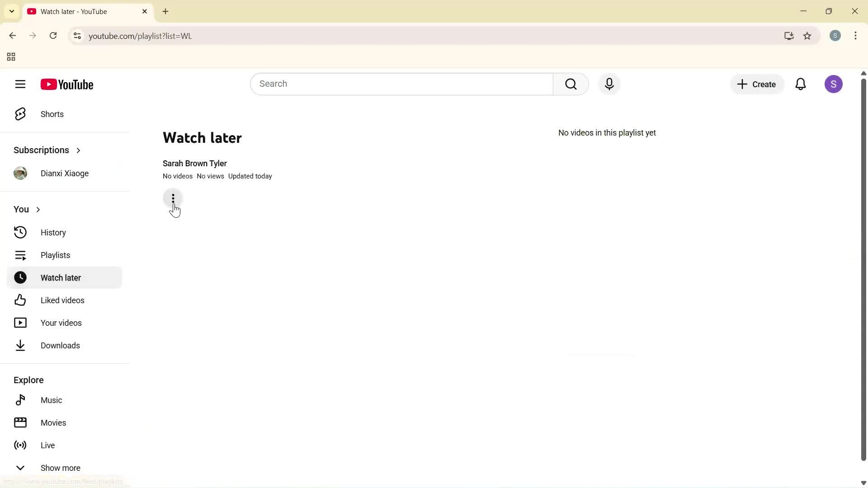868x488 pixels.
Task: Go to Liked videos
Action: (x=63, y=300)
